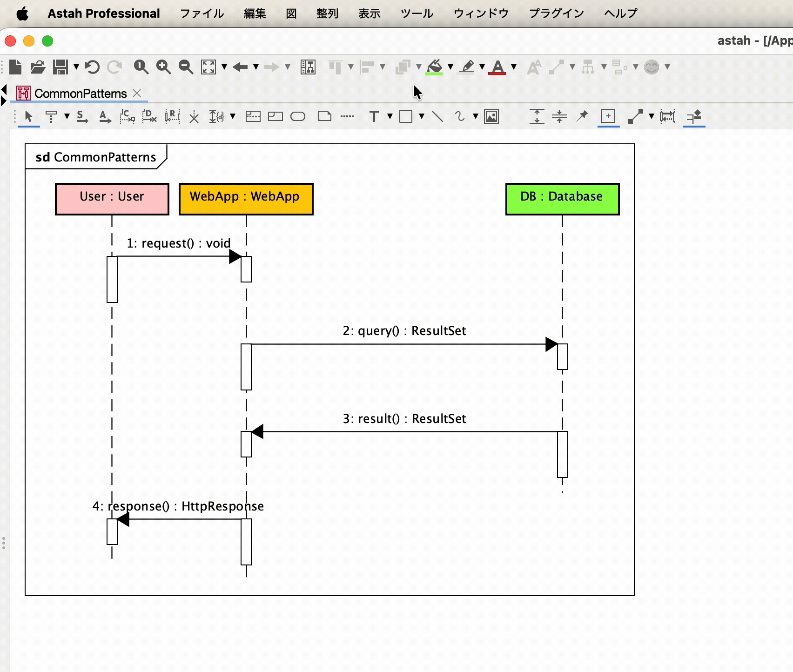
Task: Click the undo button
Action: 92,67
